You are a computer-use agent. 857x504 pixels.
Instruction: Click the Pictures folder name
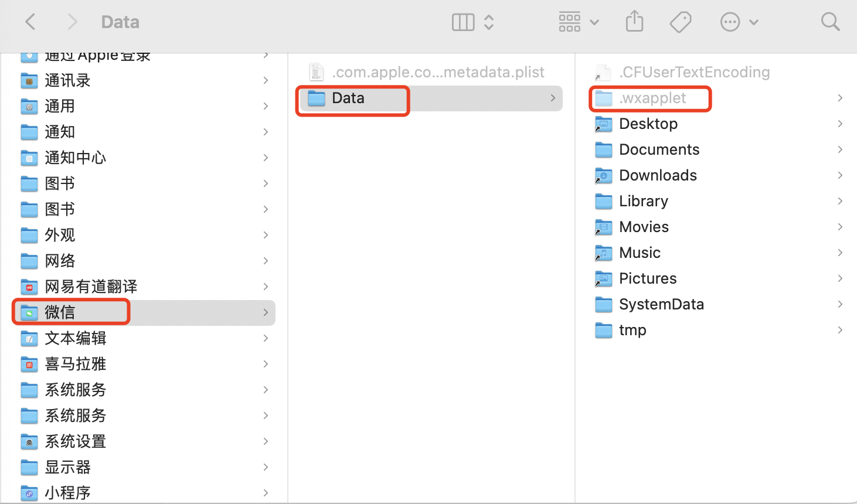(648, 278)
